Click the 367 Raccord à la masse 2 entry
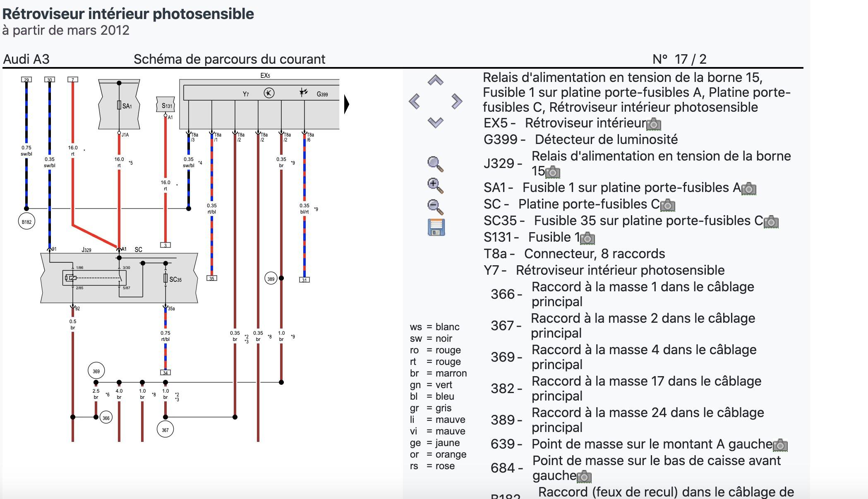Image resolution: width=868 pixels, height=499 pixels. coord(623,326)
